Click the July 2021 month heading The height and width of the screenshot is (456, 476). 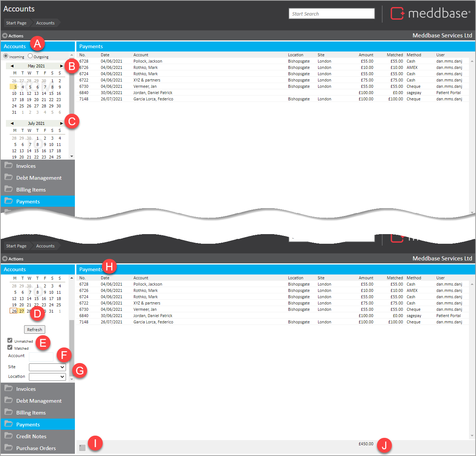click(x=36, y=123)
